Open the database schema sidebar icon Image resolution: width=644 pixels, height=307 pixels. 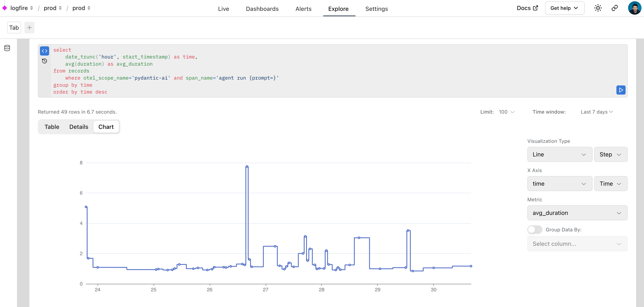point(7,48)
